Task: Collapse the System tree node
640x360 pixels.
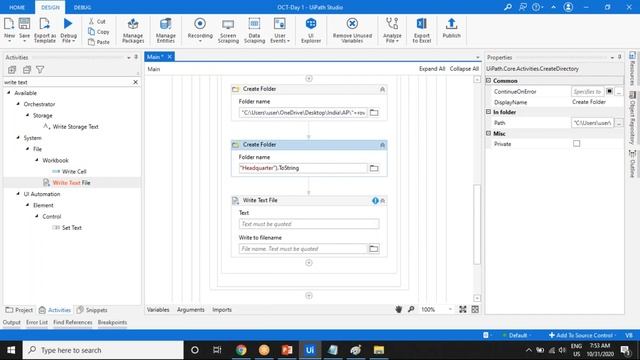Action: (x=18, y=138)
